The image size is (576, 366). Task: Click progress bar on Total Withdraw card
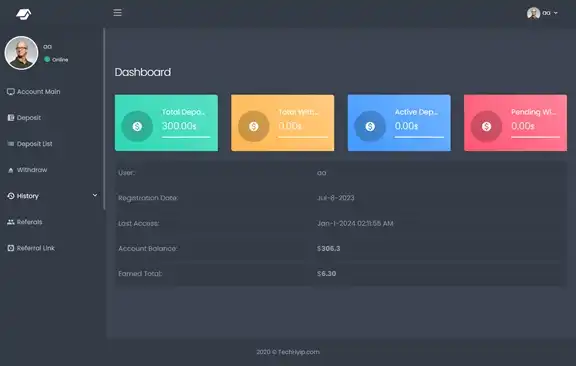click(x=303, y=137)
